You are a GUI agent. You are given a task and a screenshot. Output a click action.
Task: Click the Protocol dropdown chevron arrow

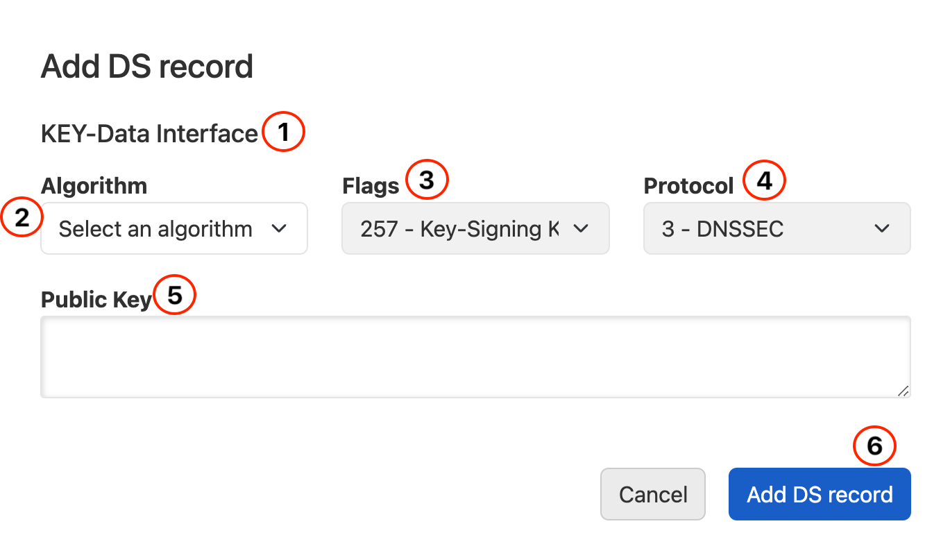coord(882,228)
